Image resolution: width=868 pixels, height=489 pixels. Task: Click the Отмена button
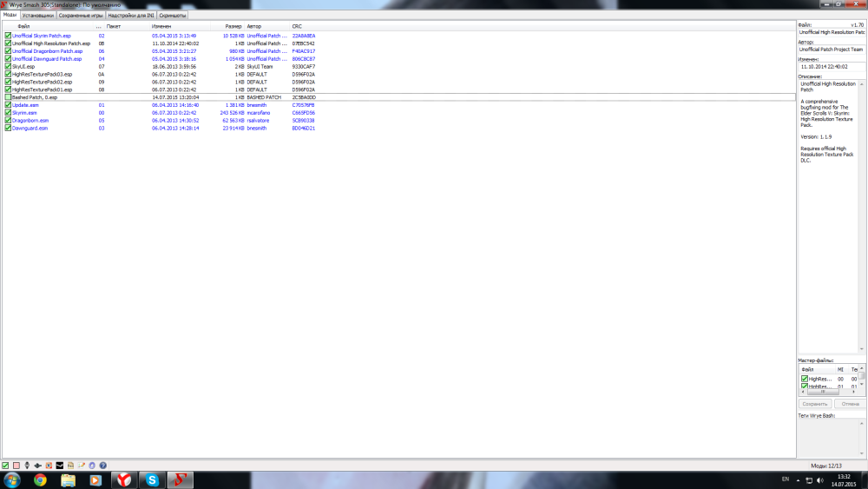coord(850,404)
